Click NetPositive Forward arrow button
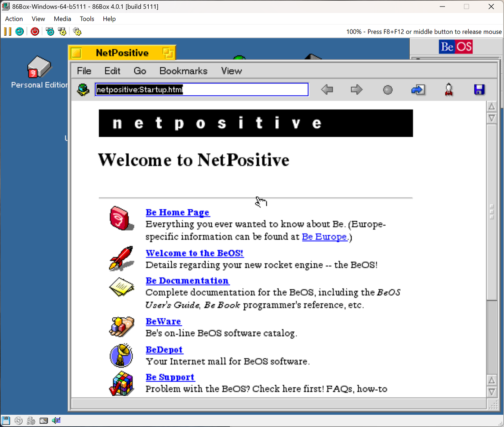504x427 pixels. click(356, 90)
